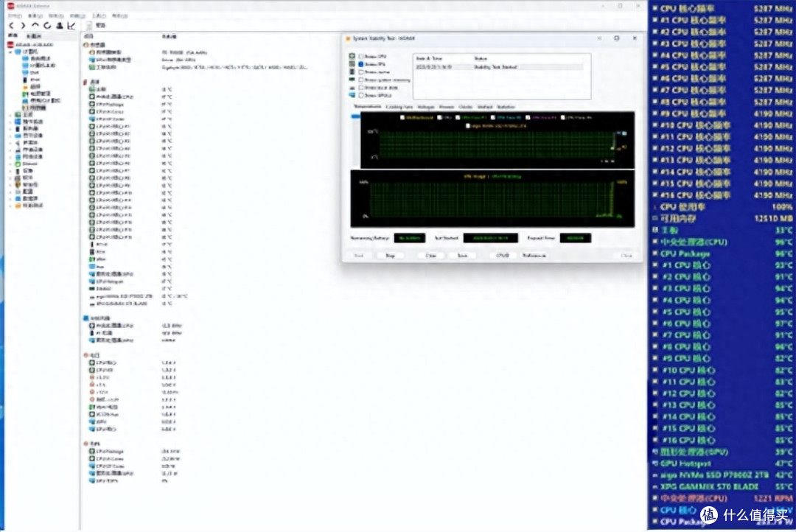Screen dimensions: 796x532
Task: Enable the Stress local disks checkbox
Action: coord(361,87)
